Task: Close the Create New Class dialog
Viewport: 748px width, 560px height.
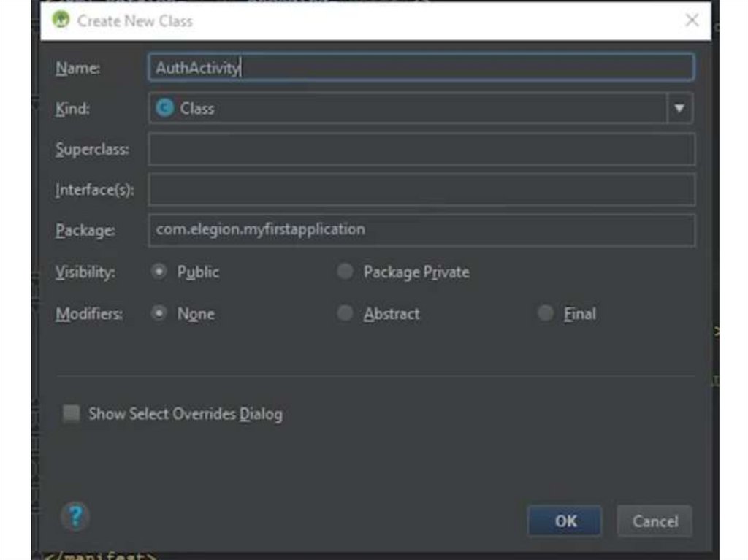Action: 692,20
